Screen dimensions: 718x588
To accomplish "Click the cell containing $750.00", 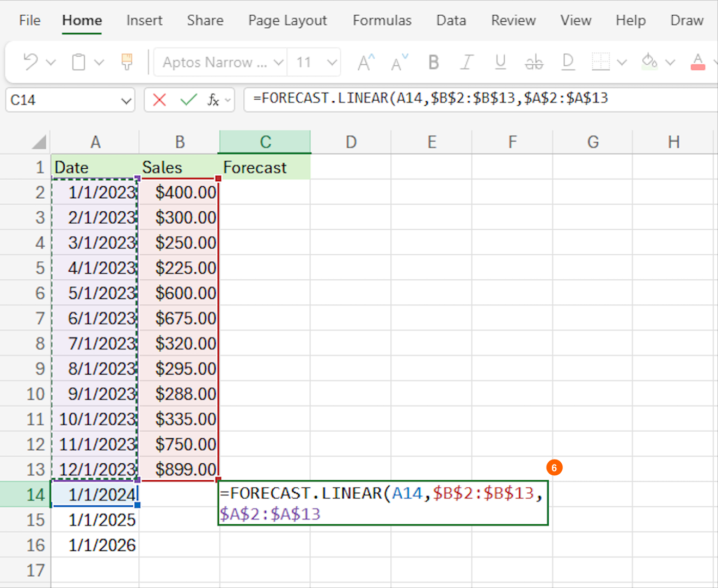I will tap(180, 444).
